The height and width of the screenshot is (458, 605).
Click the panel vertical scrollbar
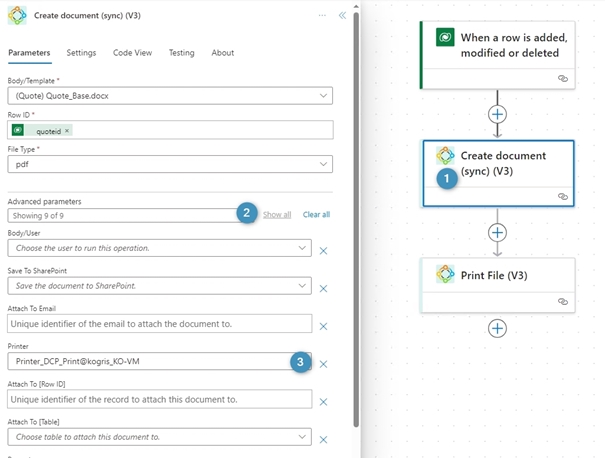point(356,220)
